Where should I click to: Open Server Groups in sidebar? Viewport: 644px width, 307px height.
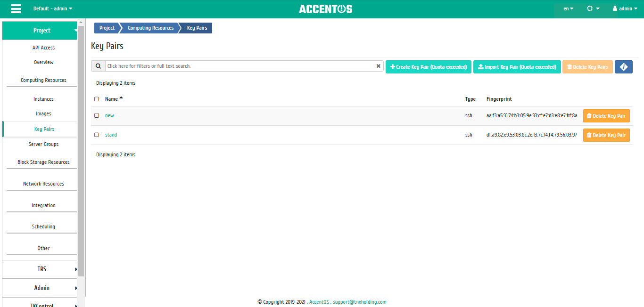click(x=43, y=144)
